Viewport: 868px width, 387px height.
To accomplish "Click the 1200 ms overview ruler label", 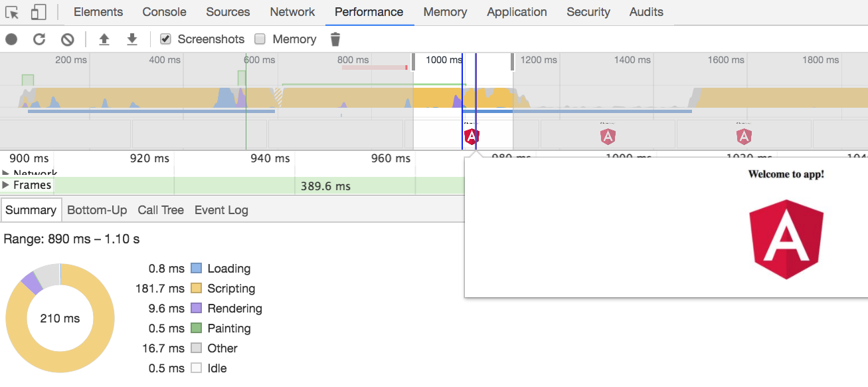I will pyautogui.click(x=539, y=60).
